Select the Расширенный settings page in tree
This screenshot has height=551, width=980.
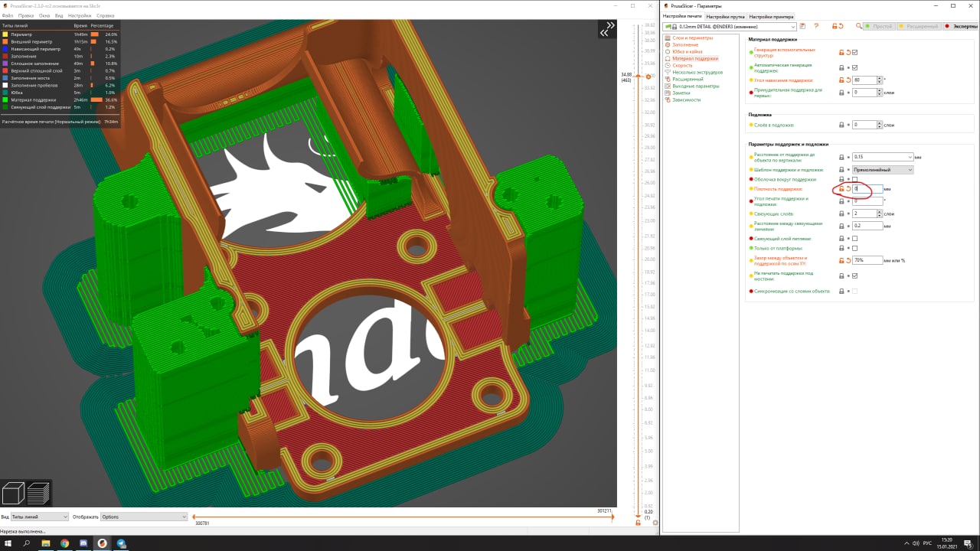(x=688, y=79)
